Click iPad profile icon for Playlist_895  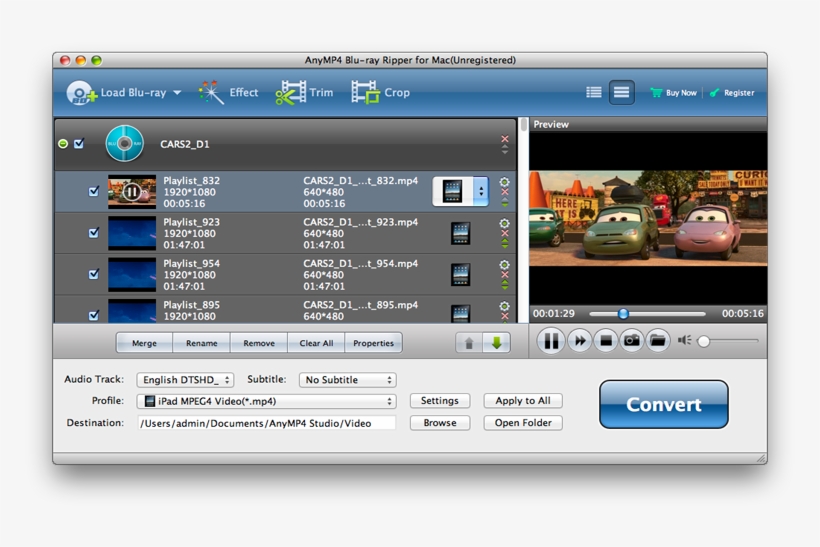coord(460,313)
